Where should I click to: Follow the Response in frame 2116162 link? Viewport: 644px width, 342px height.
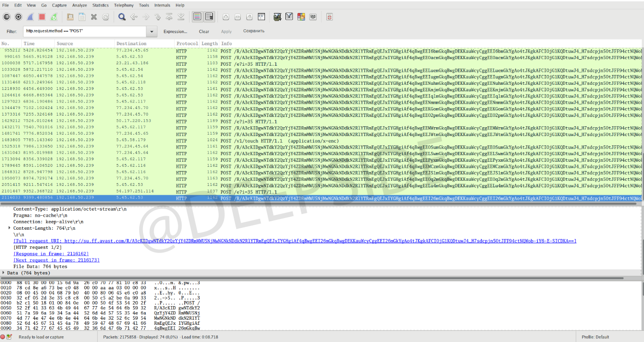(51, 253)
